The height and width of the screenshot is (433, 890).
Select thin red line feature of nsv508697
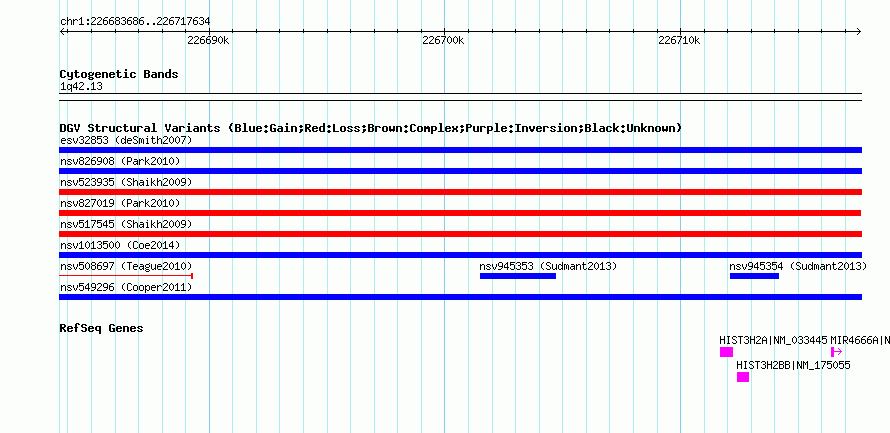coord(126,276)
